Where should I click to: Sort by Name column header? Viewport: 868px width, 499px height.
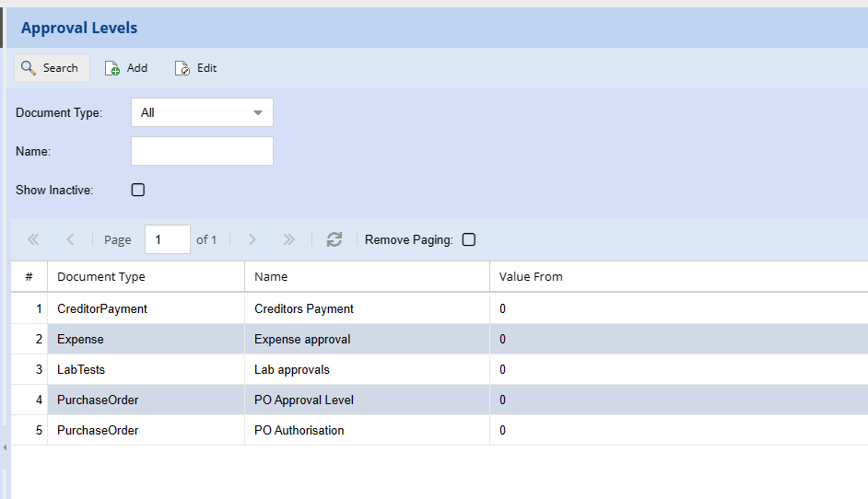pyautogui.click(x=271, y=276)
